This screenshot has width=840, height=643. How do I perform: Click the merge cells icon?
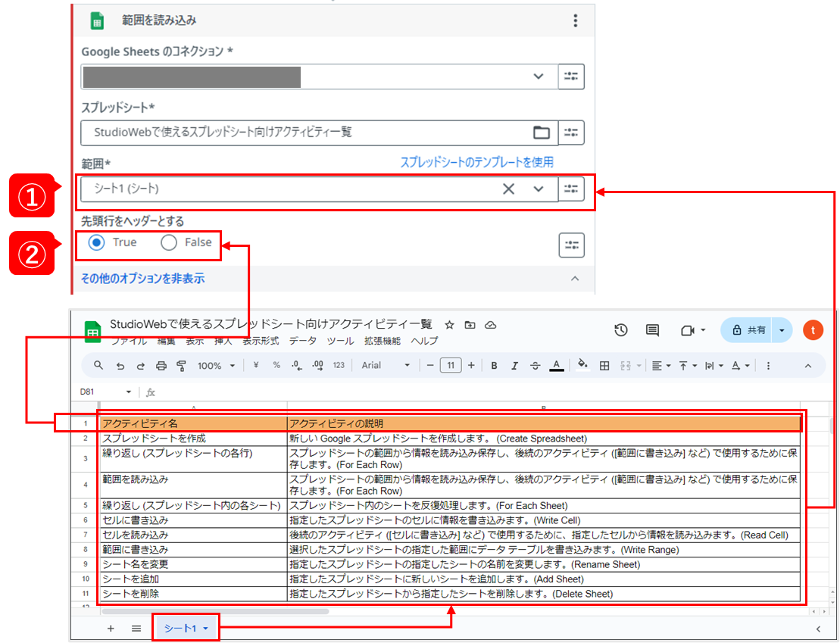pos(625,366)
